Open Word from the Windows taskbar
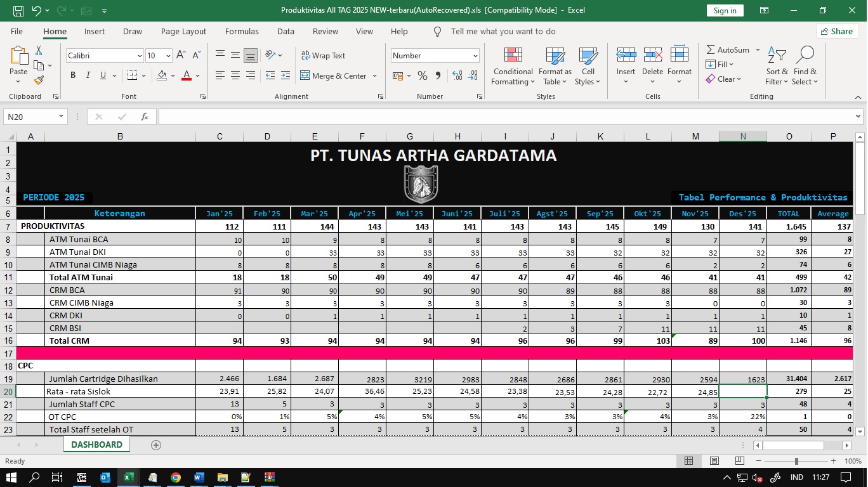This screenshot has width=868, height=487. (x=199, y=477)
